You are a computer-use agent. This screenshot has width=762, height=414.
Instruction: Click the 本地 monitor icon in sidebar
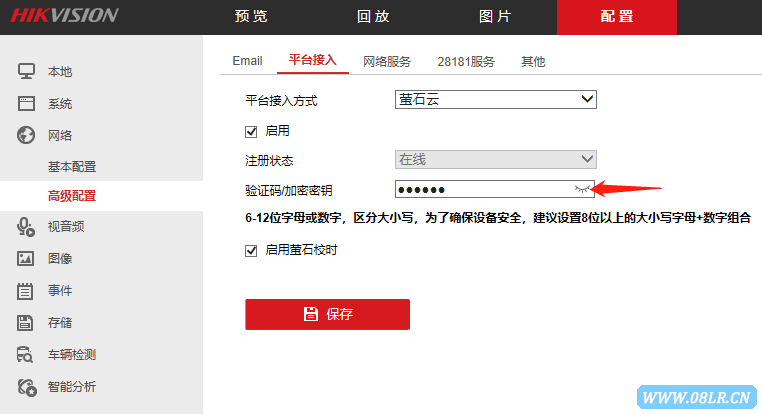tap(27, 72)
